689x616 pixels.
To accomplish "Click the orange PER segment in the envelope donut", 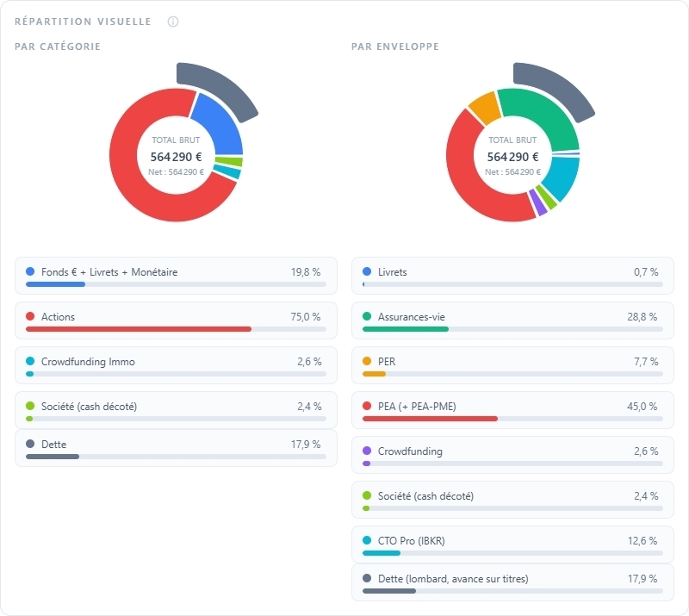I will (x=486, y=108).
